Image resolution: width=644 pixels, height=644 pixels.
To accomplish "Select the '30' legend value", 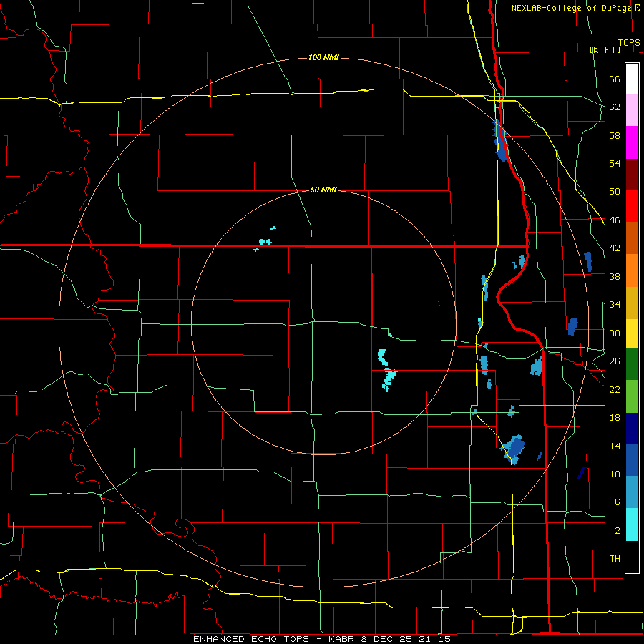I will click(x=615, y=333).
